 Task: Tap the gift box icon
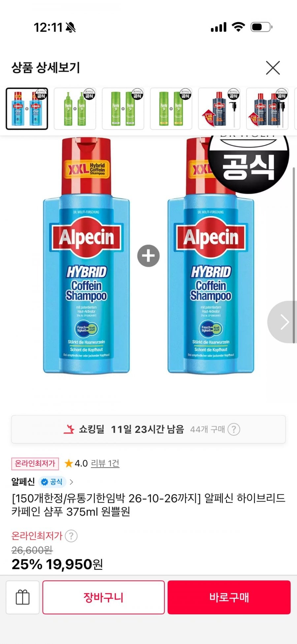click(23, 597)
